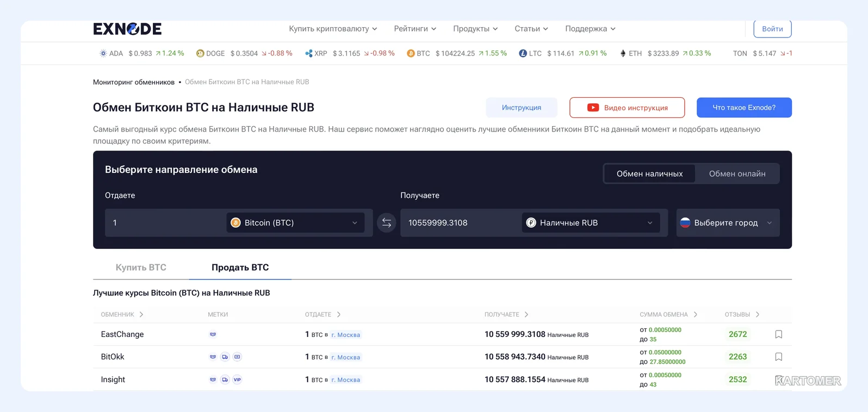Click the Exnode logo
This screenshot has width=868, height=412.
pos(127,29)
